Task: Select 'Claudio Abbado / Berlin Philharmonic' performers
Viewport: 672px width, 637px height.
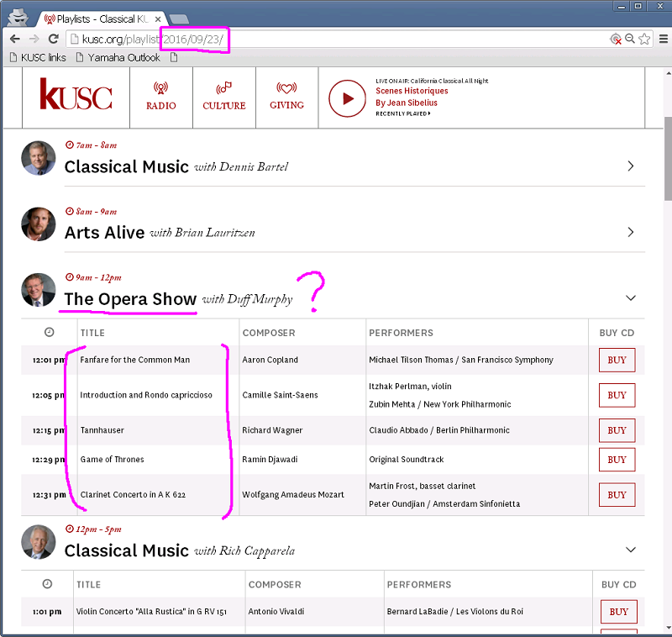Action: pos(439,430)
